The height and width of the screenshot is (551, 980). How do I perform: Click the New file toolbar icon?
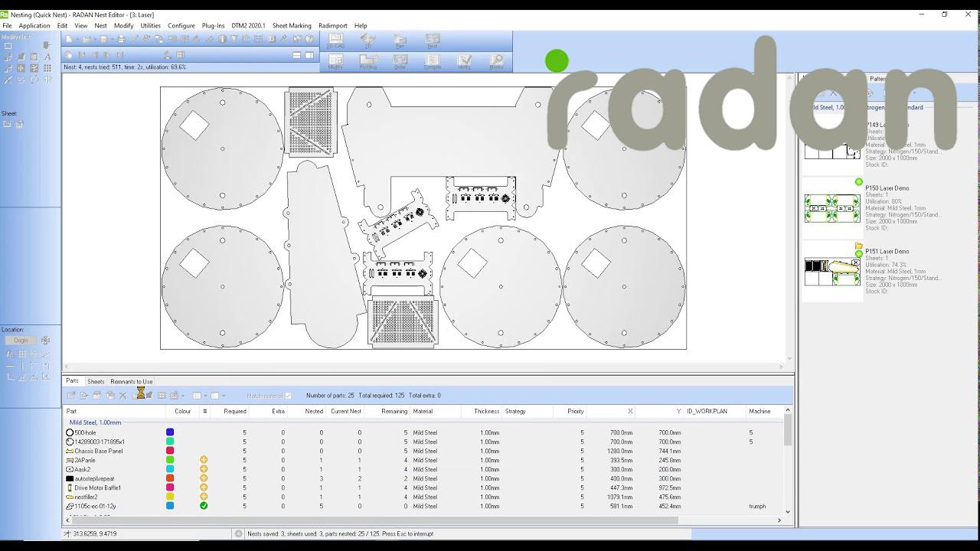[x=69, y=39]
